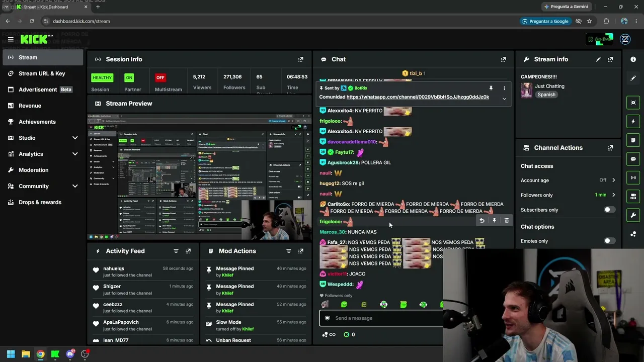Toggle the channel actions widget in right sidebar

click(633, 196)
